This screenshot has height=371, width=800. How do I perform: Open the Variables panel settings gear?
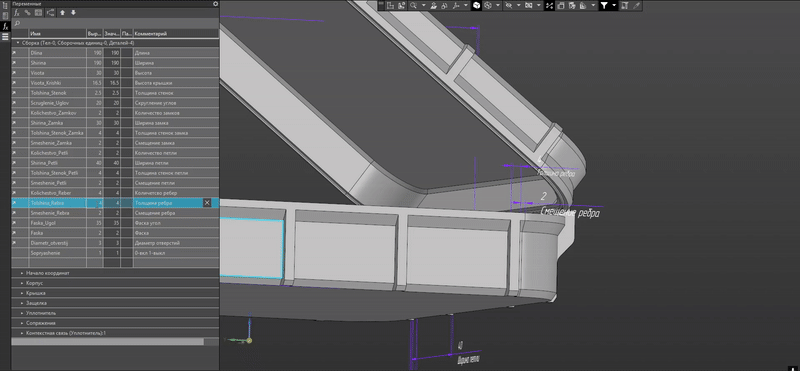pyautogui.click(x=215, y=4)
